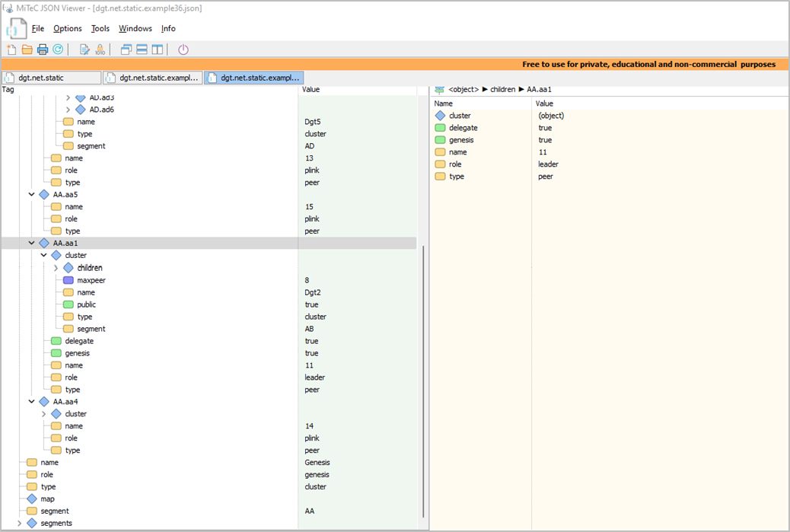Image resolution: width=790 pixels, height=532 pixels.
Task: Click the type row in right pane
Action: [610, 177]
